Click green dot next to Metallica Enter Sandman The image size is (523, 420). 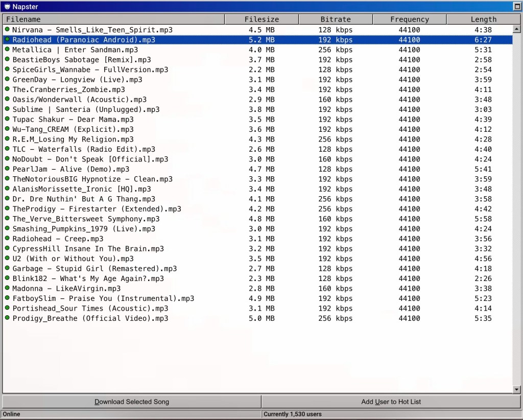click(7, 50)
